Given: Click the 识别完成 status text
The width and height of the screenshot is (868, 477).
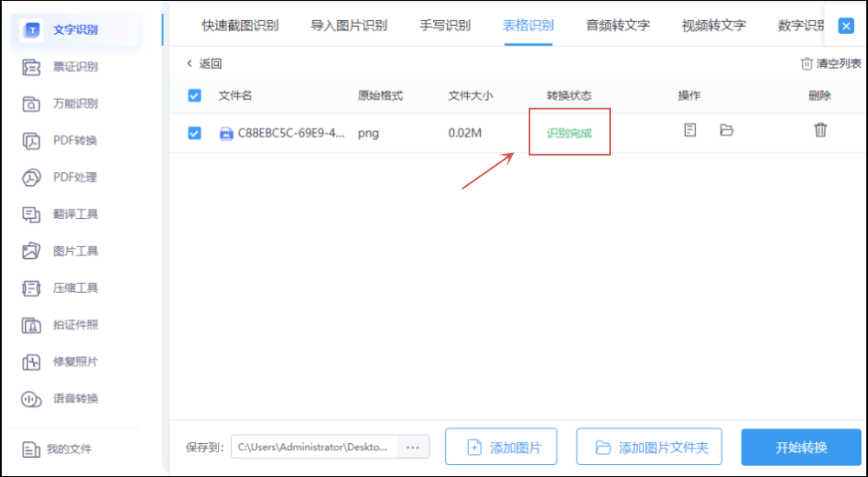Looking at the screenshot, I should click(569, 134).
